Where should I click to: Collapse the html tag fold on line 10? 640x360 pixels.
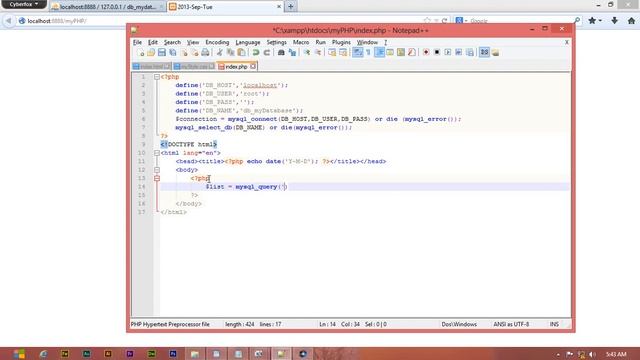point(157,153)
